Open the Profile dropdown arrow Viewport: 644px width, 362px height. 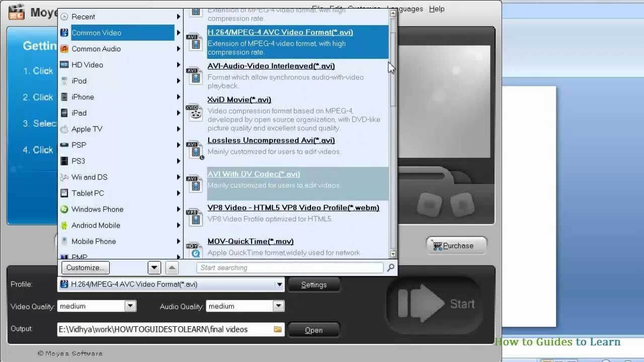[x=279, y=285]
